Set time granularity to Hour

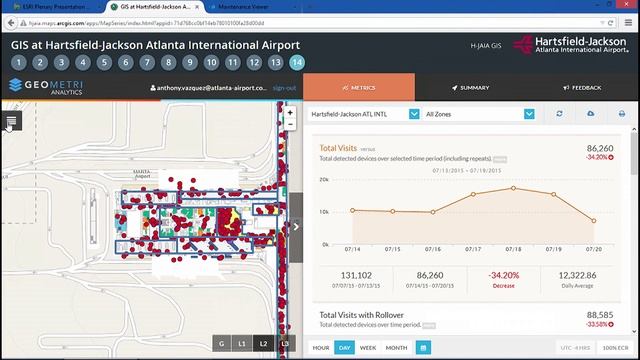point(321,348)
